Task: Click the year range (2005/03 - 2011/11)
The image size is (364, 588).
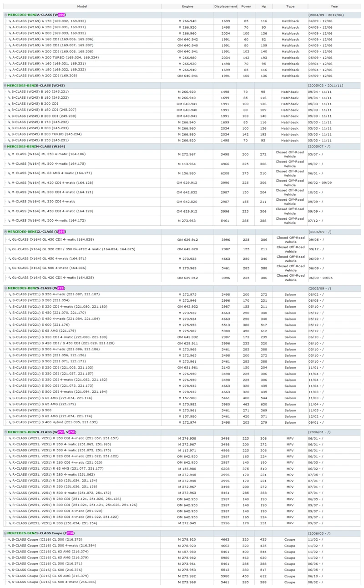Action: (x=326, y=85)
